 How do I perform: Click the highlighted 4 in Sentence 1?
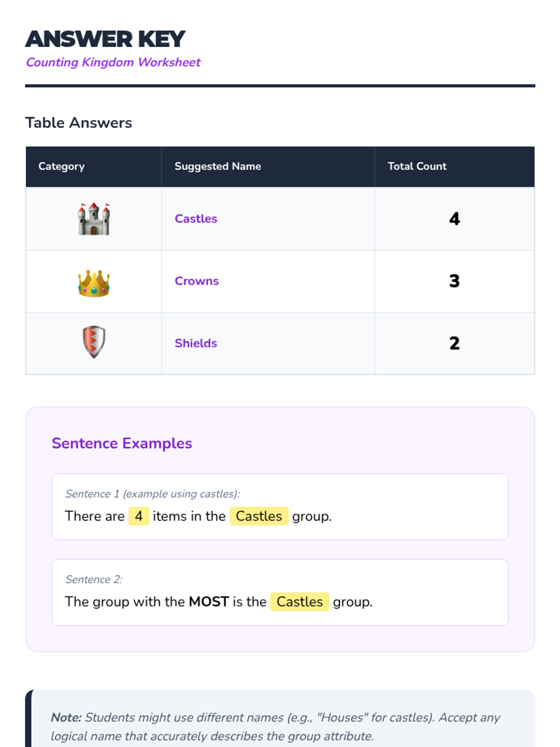click(x=139, y=516)
